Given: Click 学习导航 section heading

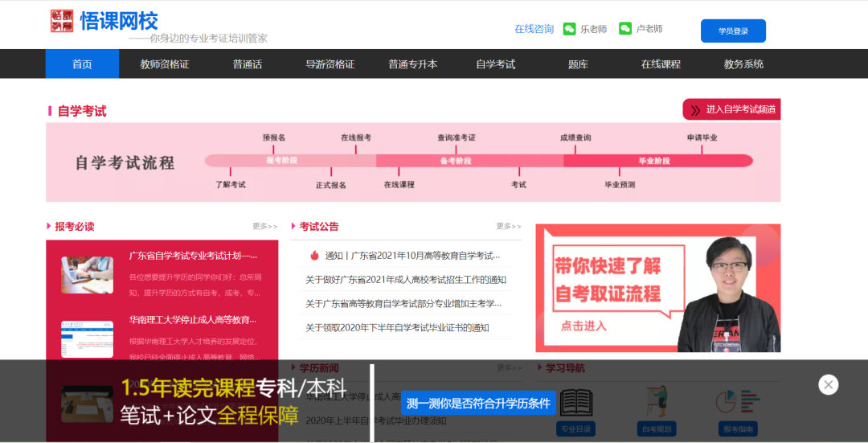Looking at the screenshot, I should (565, 368).
